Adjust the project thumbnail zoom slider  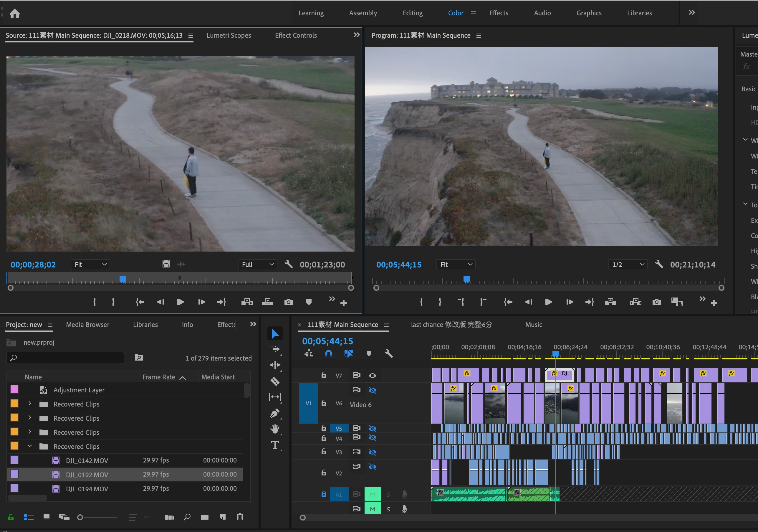[80, 517]
